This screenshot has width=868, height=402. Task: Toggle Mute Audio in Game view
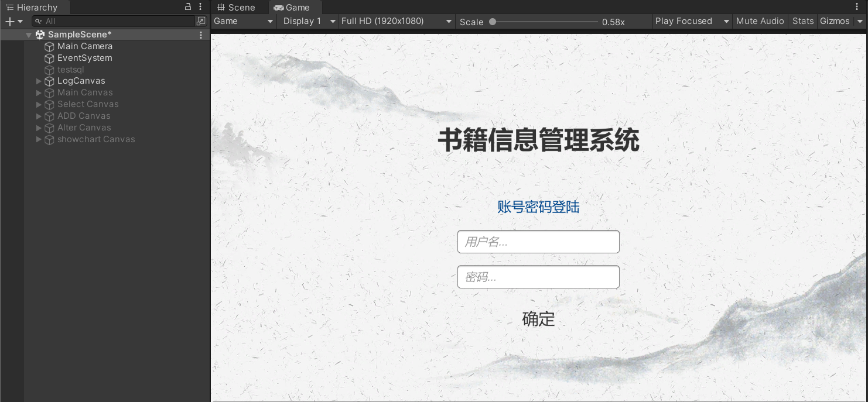point(760,21)
